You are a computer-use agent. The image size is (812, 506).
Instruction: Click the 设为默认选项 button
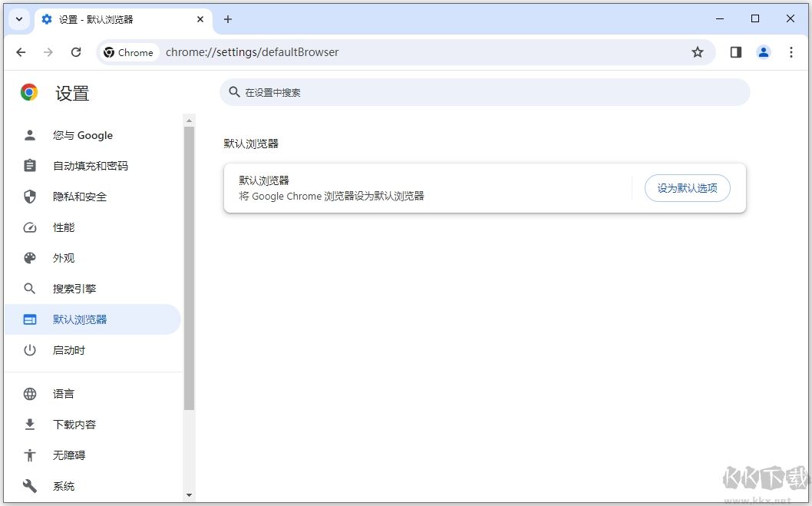(x=687, y=188)
